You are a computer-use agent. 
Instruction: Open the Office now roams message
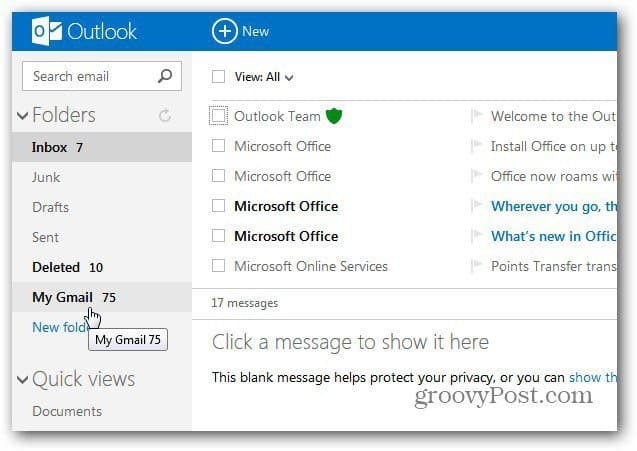coord(553,176)
